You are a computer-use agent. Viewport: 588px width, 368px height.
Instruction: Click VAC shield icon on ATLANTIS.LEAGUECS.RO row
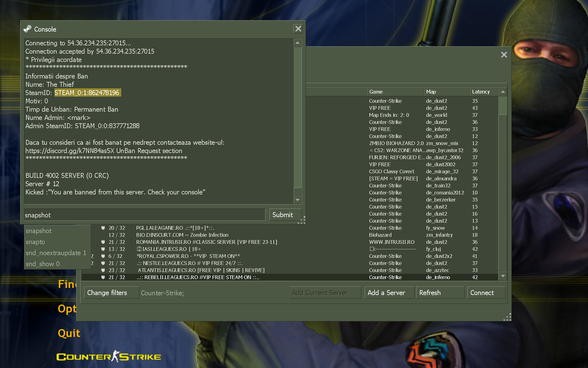pyautogui.click(x=103, y=270)
